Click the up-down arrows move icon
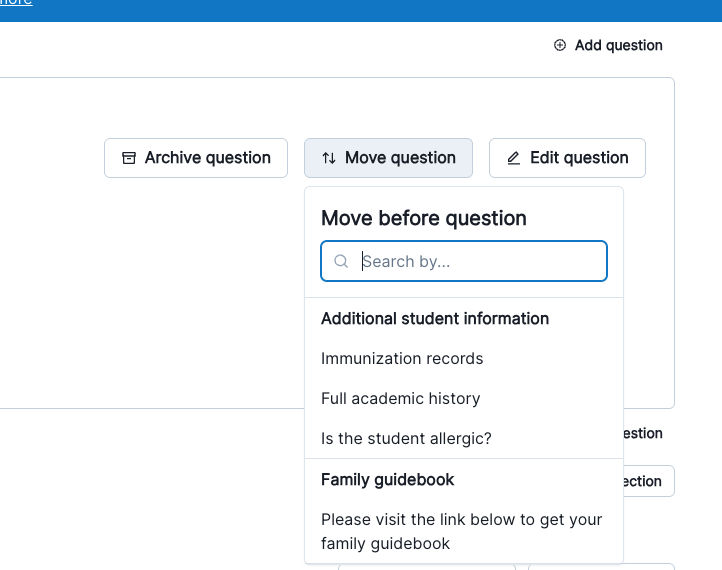The height and width of the screenshot is (570, 722). pyautogui.click(x=328, y=158)
